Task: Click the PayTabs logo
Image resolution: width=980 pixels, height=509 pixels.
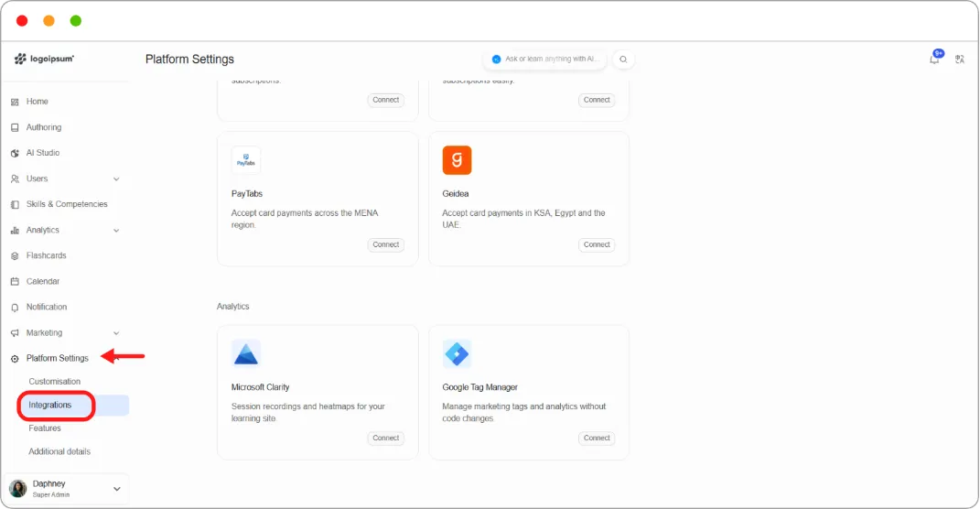Action: tap(245, 160)
